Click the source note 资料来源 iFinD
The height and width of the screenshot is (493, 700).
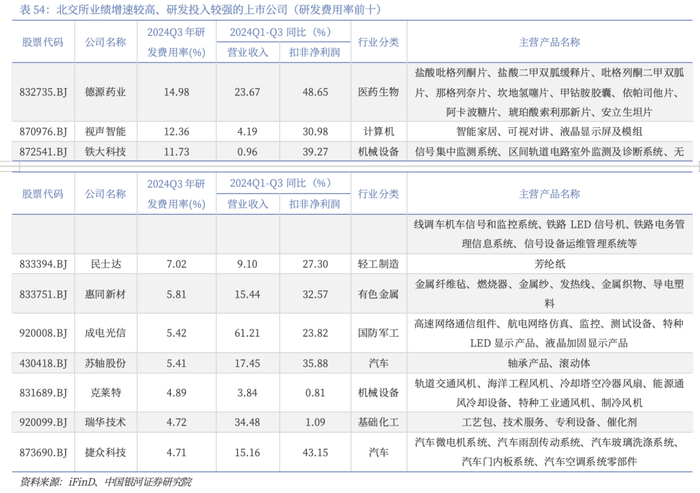pyautogui.click(x=106, y=482)
